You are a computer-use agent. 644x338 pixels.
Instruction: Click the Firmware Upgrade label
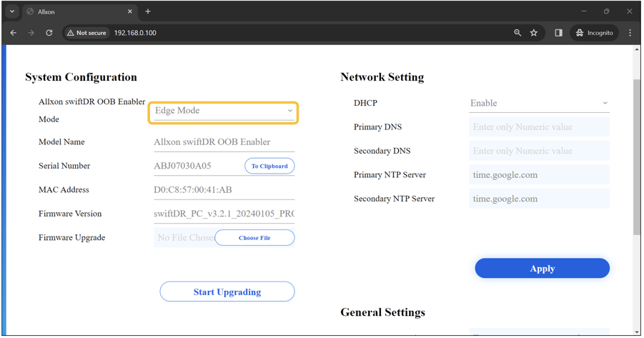pos(72,237)
